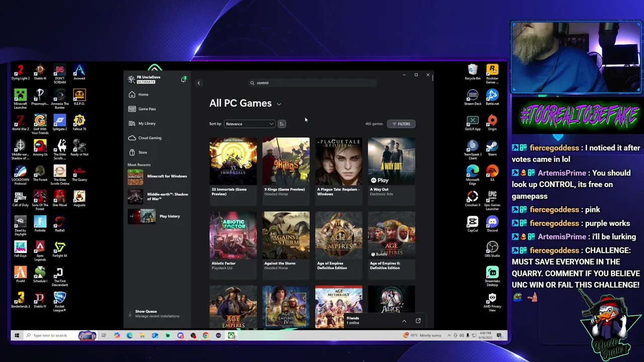Open Cloud Gaming section
The height and width of the screenshot is (362, 644).
pos(145,138)
